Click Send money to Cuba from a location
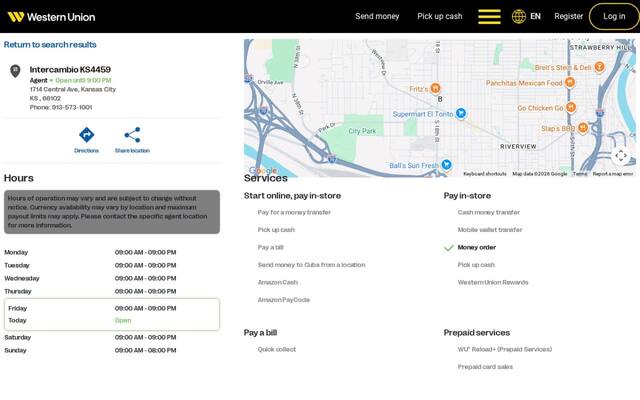 click(311, 265)
